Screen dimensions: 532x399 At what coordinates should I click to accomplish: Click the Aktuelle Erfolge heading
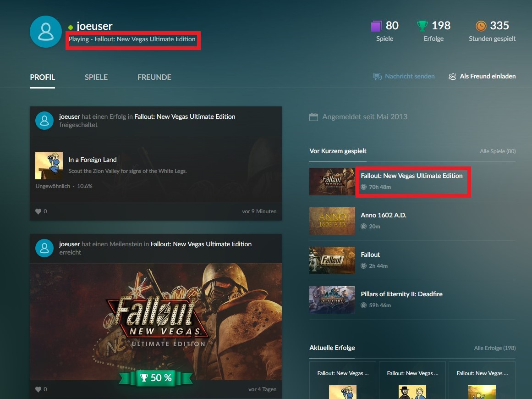coord(332,347)
